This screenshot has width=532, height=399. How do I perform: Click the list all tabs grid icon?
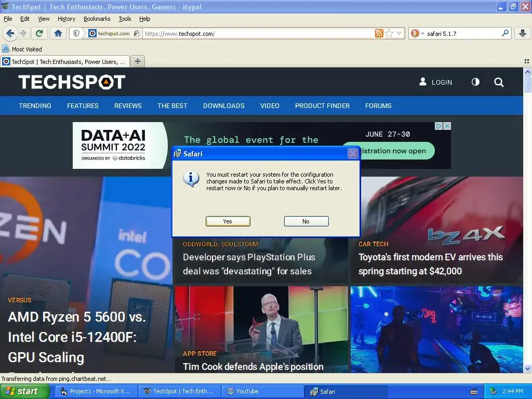coord(527,61)
